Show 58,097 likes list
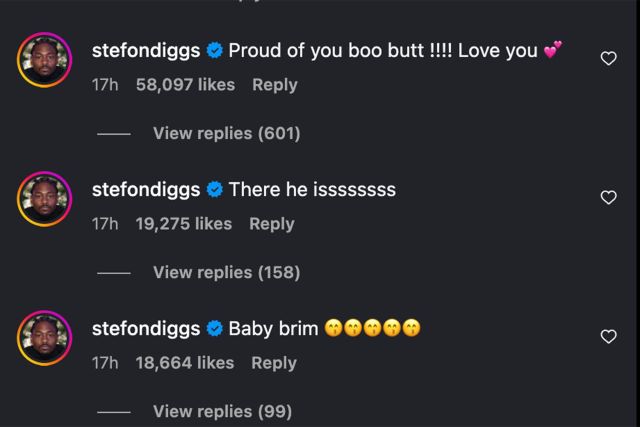 186,85
